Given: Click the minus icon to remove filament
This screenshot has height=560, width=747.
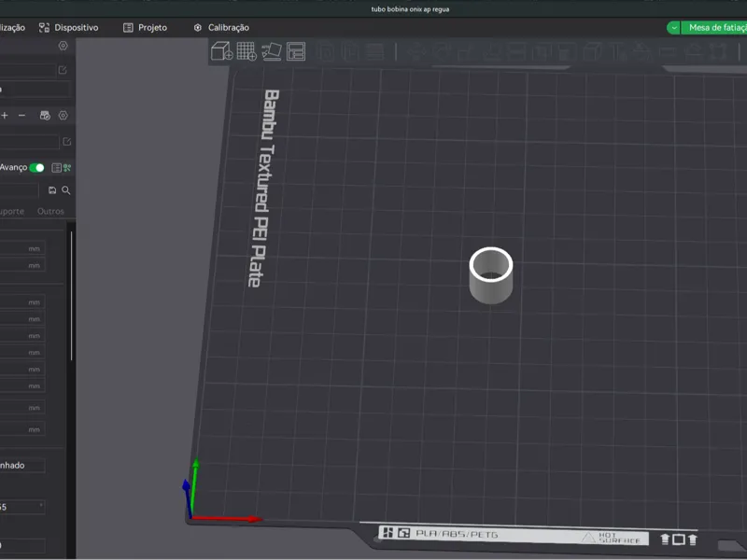Looking at the screenshot, I should (x=21, y=115).
